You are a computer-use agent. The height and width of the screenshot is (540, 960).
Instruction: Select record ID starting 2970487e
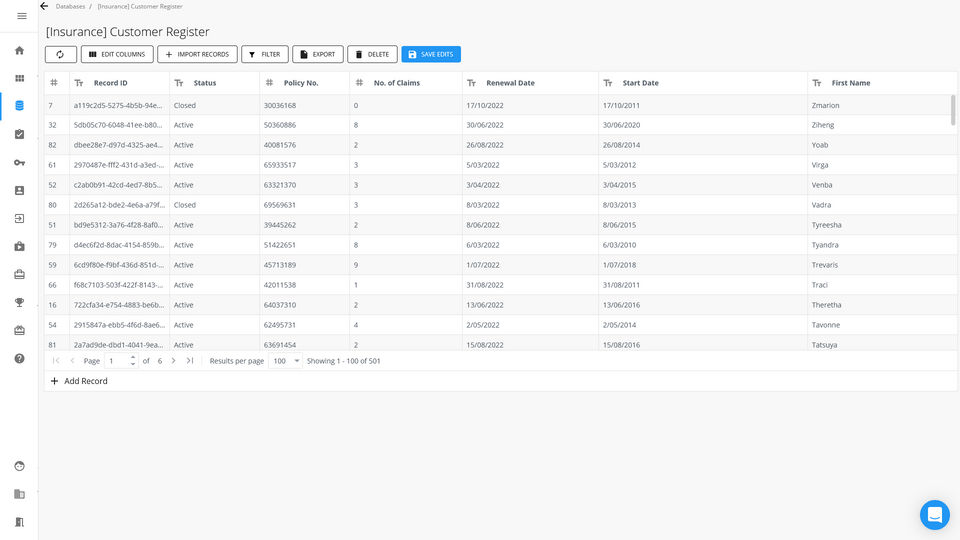tap(119, 165)
